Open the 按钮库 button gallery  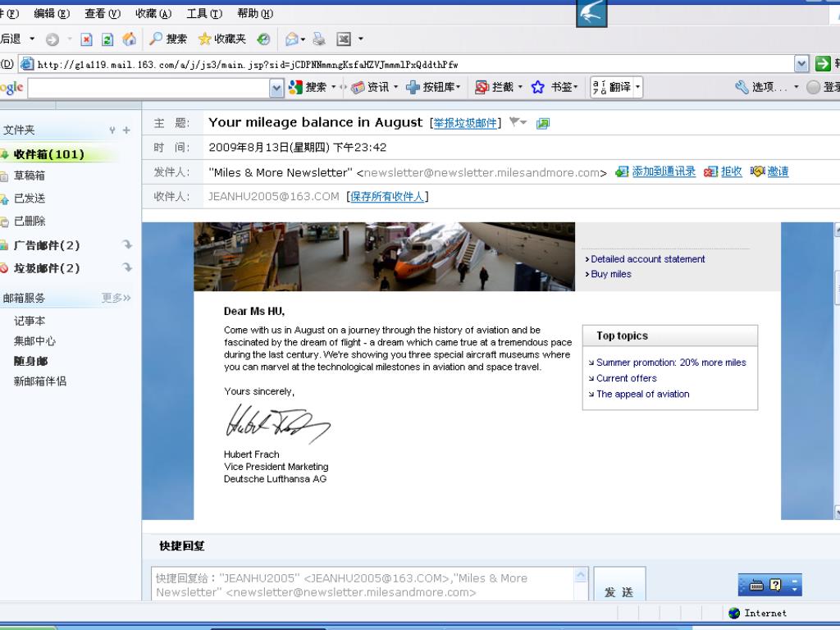tap(433, 87)
